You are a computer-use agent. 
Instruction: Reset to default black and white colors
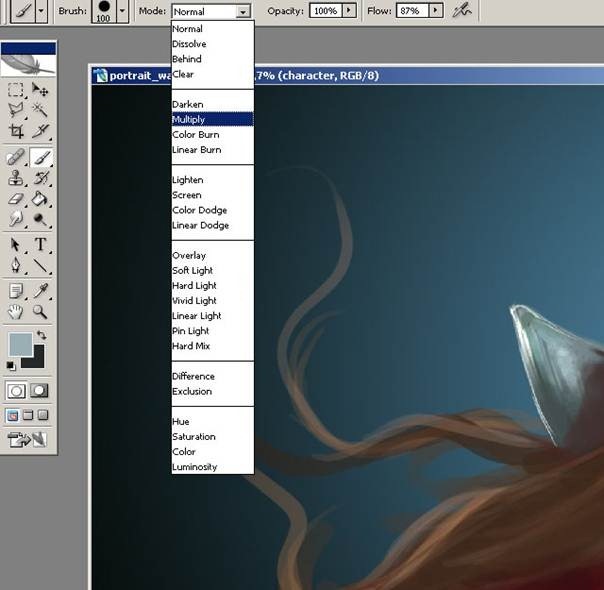[11, 365]
